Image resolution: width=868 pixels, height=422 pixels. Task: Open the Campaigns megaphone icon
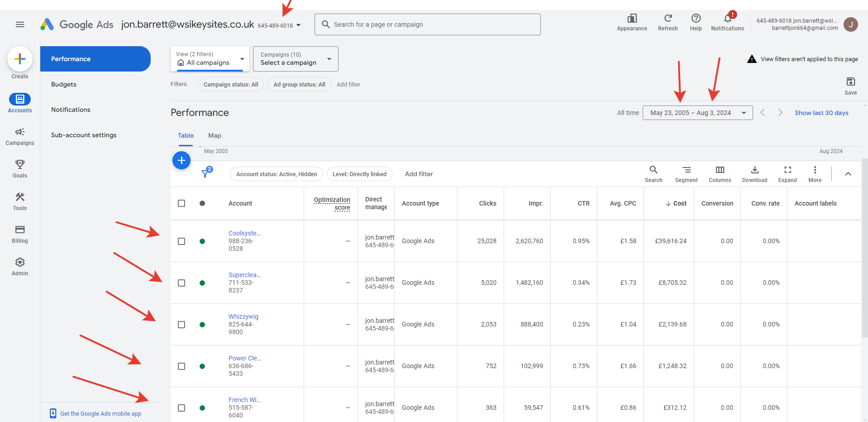coord(20,132)
